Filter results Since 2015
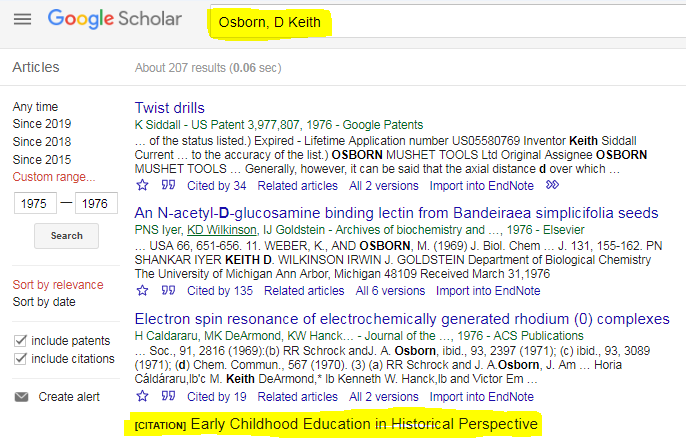Viewport: 686px width, 438px height. [x=42, y=160]
